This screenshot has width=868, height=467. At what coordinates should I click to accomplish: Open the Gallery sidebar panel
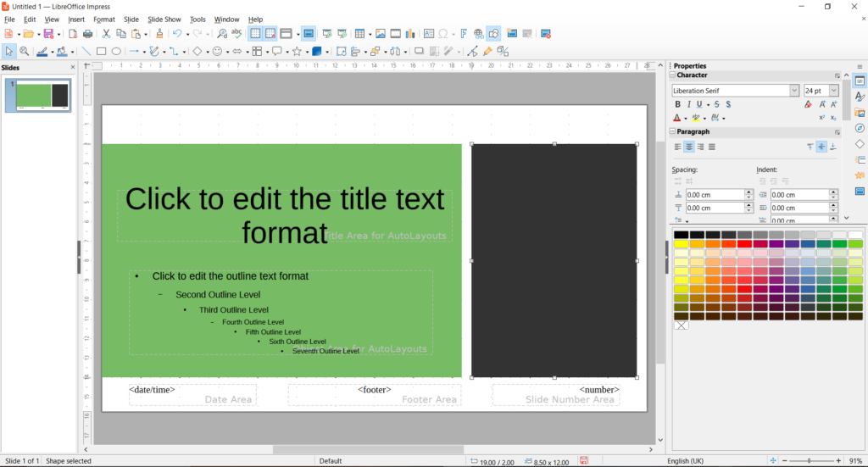pos(860,113)
